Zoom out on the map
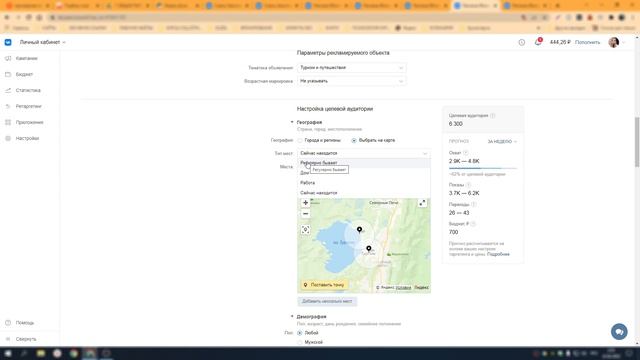This screenshot has width=640, height=360. coord(305,214)
